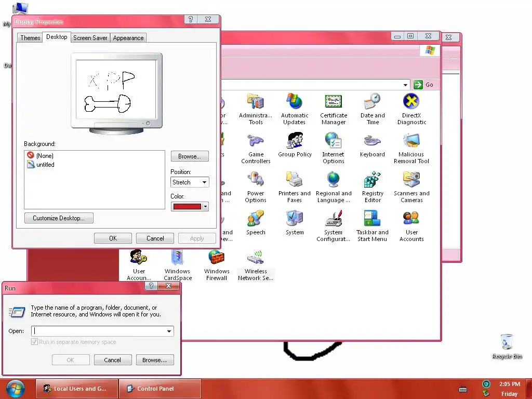
Task: Open Recycle Bin on desktop
Action: point(507,346)
